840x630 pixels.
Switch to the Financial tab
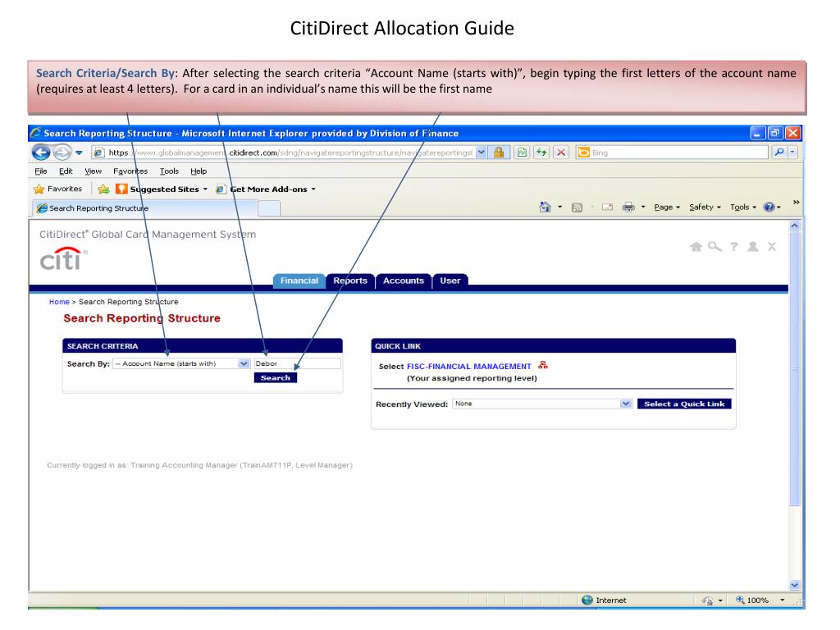[299, 281]
